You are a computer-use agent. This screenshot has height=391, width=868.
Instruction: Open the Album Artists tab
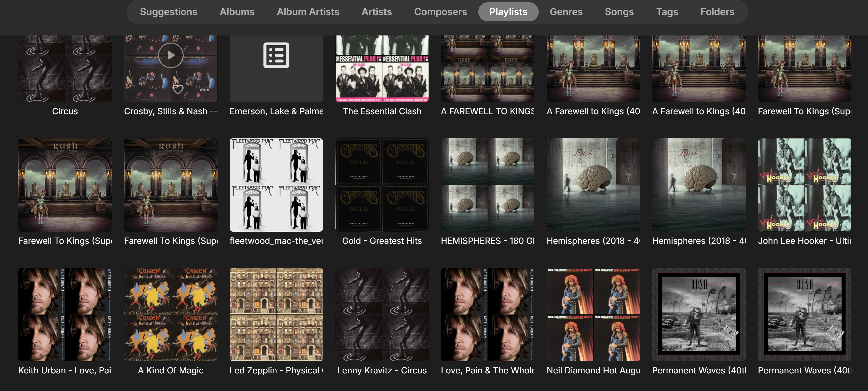pyautogui.click(x=308, y=12)
